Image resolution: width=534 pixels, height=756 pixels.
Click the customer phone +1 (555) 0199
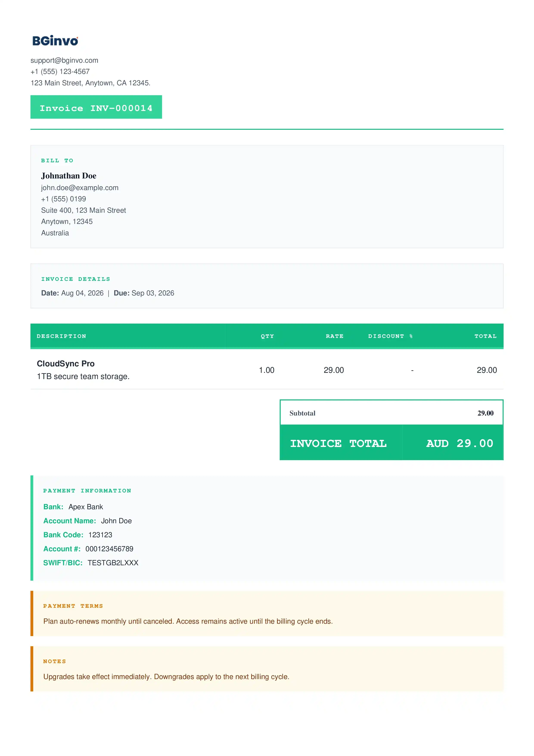64,199
